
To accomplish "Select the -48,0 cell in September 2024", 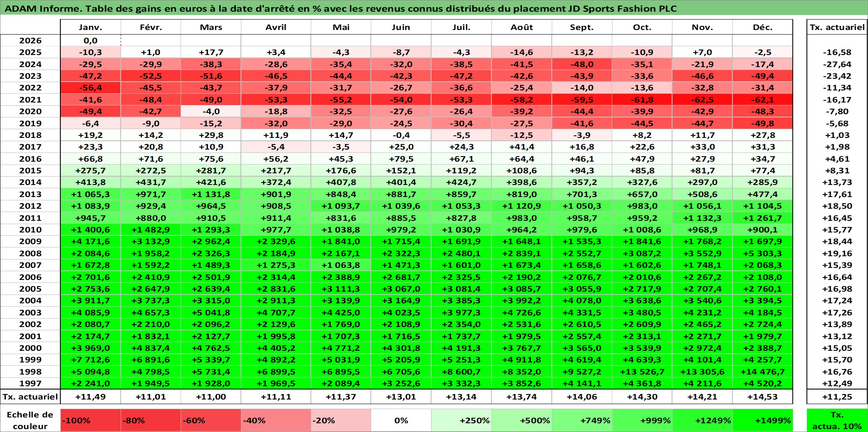I will tap(582, 64).
